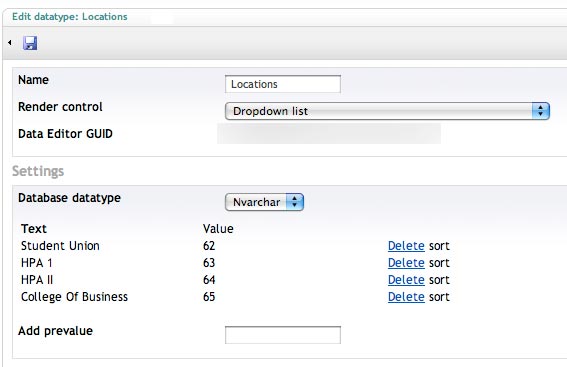Image resolution: width=567 pixels, height=367 pixels.
Task: Click sort beside HPA 1 row
Action: (439, 263)
